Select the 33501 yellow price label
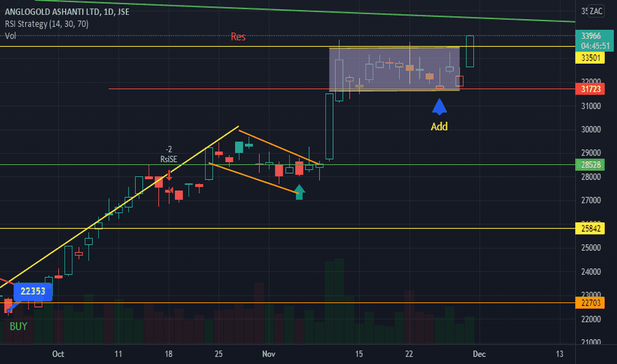Viewport: 617px width, 364px height. pos(590,58)
